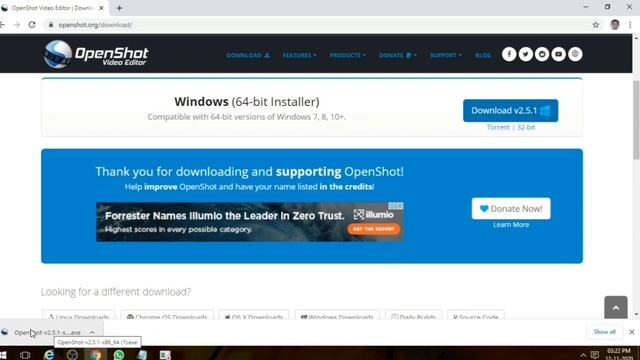The image size is (640, 360).
Task: Open the DOWNLOAD nav menu item
Action: coord(248,55)
